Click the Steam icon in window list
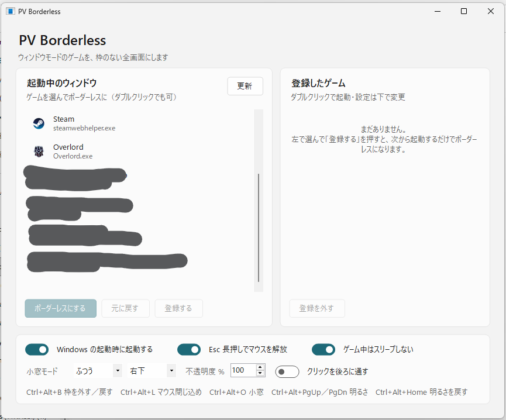Viewport: 506px width, 420px height. coord(39,123)
